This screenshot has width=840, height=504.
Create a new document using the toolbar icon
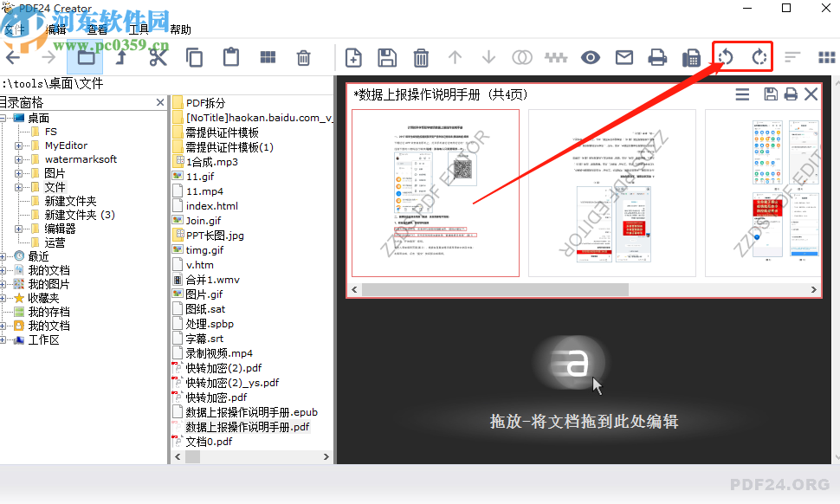point(353,57)
